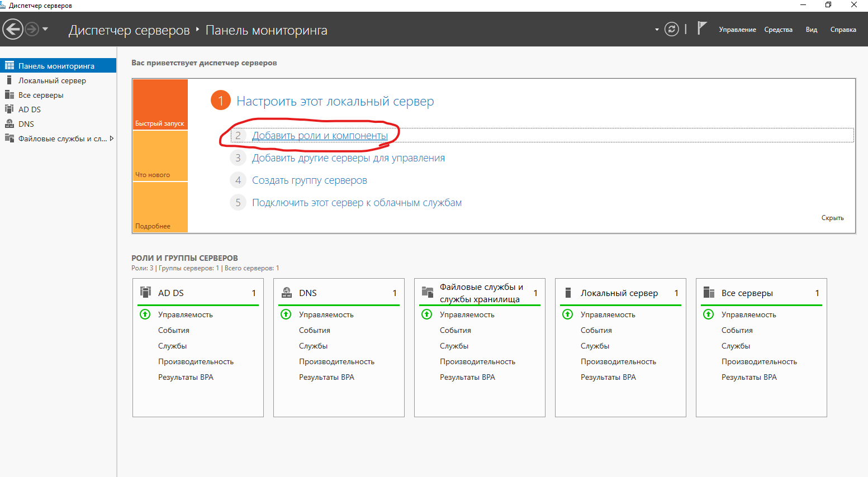Click green status icon in Файловые службы tile
The width and height of the screenshot is (868, 477).
pos(426,314)
